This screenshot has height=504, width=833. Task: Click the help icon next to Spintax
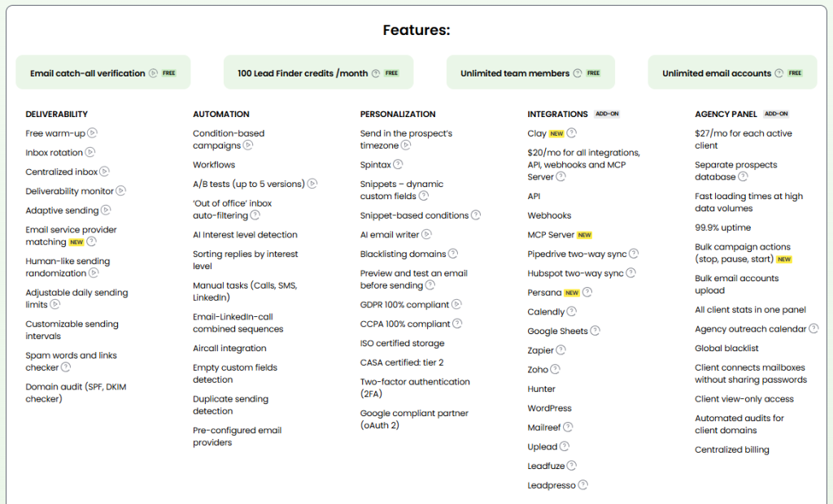[x=398, y=164]
